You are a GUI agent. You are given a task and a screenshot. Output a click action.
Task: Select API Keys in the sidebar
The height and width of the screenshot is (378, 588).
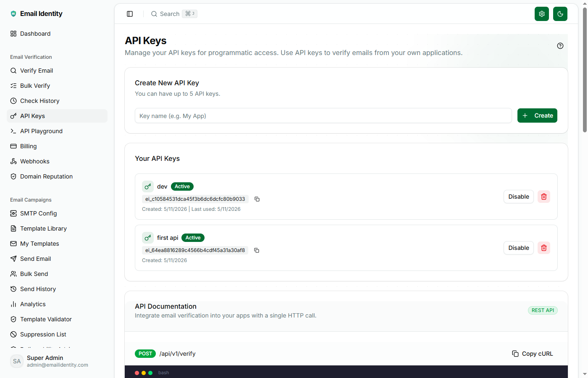(x=57, y=116)
